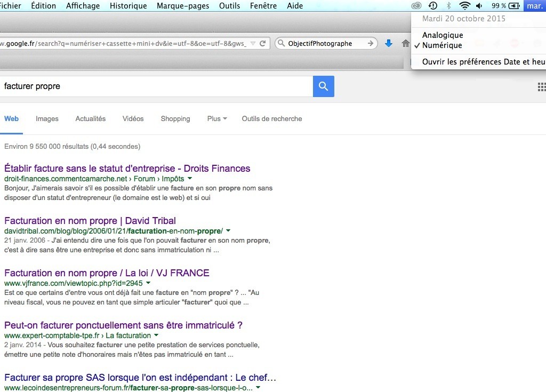Open the Fenêtre menu
The height and width of the screenshot is (392, 546).
click(263, 5)
